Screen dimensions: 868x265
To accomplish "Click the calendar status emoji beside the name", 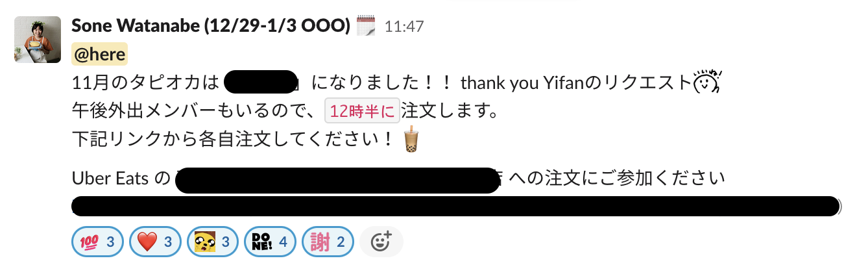I will coord(367,26).
